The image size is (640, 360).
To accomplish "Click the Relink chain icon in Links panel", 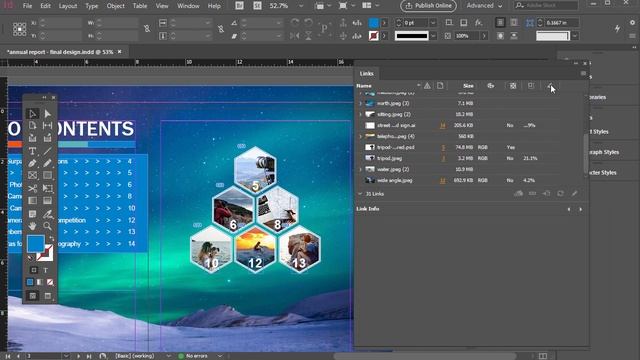I will pos(533,193).
